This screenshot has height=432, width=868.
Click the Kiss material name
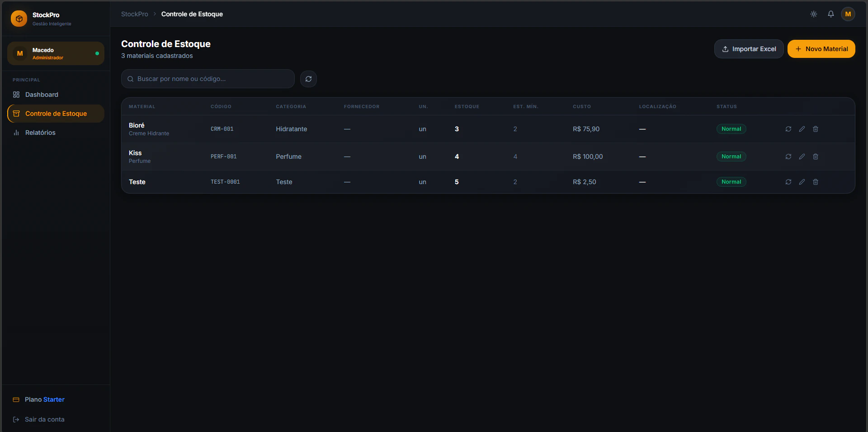(x=135, y=153)
